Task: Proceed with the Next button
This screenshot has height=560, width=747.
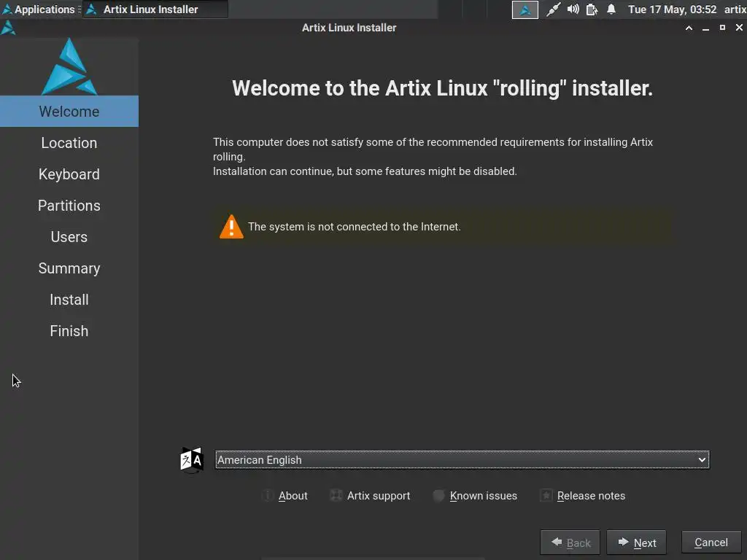Action: point(636,542)
